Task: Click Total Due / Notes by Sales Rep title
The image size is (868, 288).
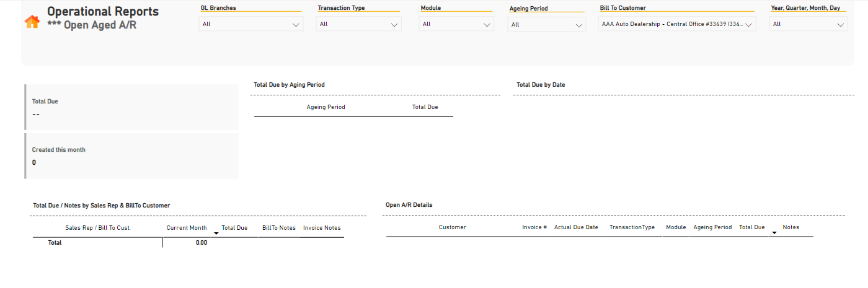Action: (101, 205)
